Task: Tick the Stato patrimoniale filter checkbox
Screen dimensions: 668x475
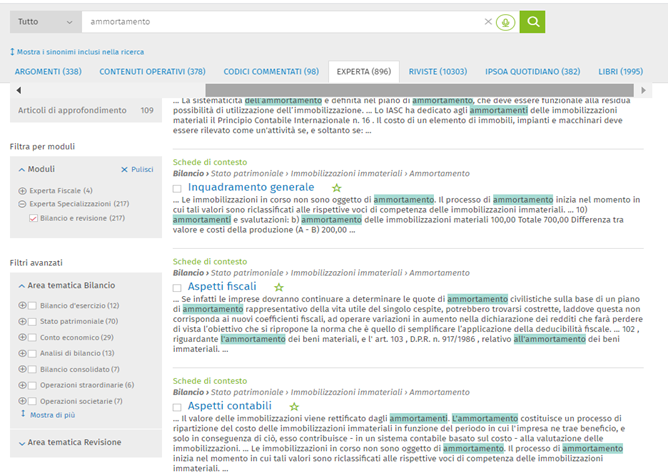Action: click(34, 321)
